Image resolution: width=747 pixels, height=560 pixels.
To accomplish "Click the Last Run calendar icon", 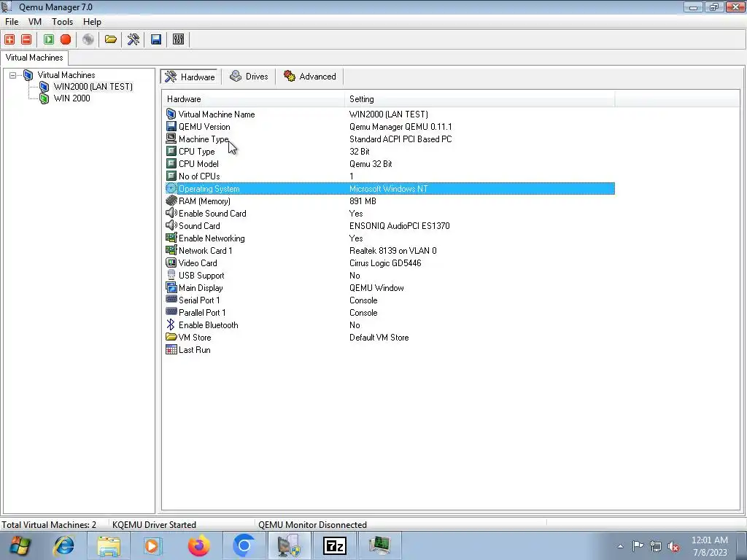I will (x=171, y=349).
